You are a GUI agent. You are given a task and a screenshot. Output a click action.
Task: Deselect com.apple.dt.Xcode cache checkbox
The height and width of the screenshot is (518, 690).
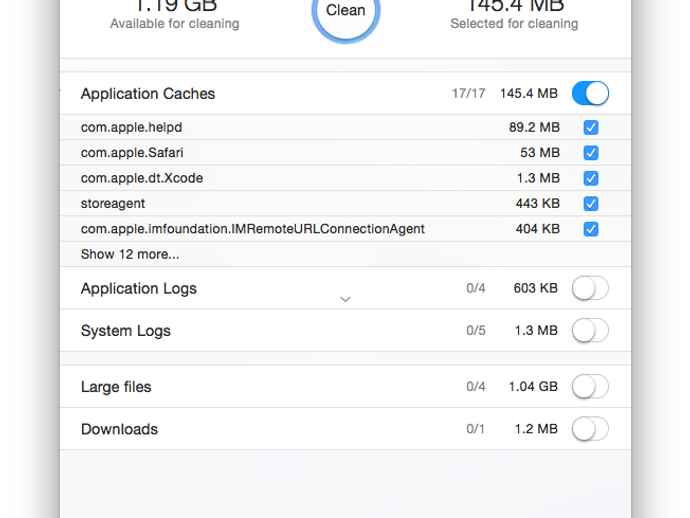[591, 178]
